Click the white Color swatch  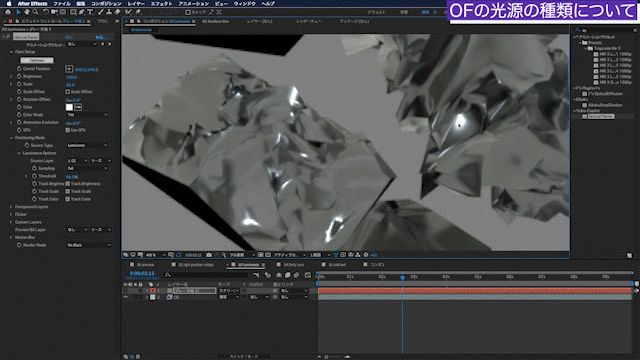(x=69, y=107)
